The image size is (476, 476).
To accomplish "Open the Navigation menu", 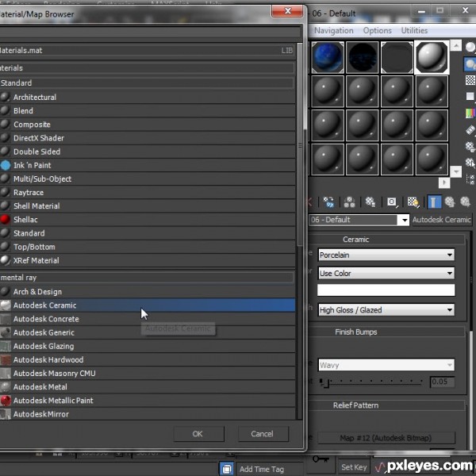I will pos(334,31).
